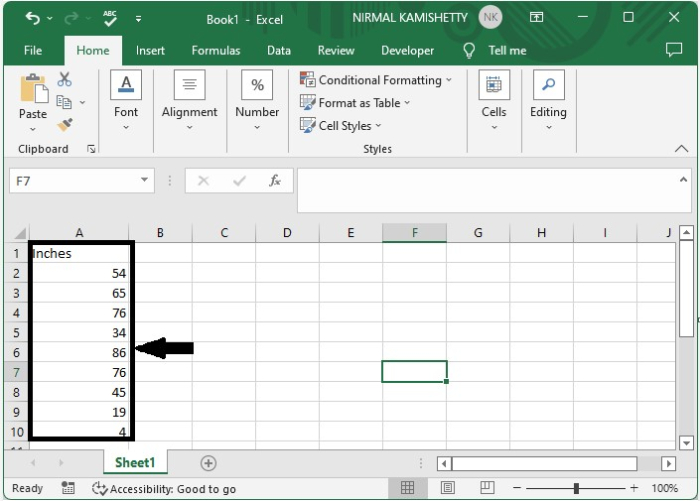The image size is (700, 501).
Task: Expand the formula bar chevron
Action: point(683,180)
